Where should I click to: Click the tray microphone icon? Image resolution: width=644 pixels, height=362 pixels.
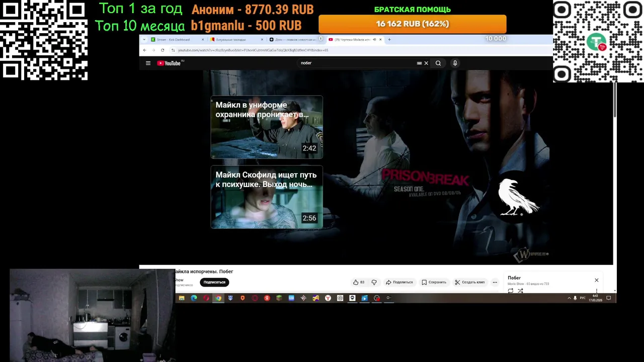575,298
